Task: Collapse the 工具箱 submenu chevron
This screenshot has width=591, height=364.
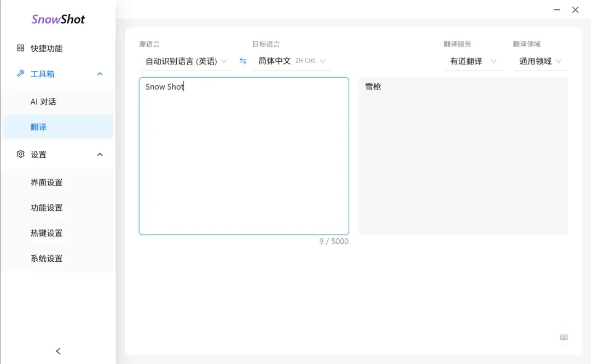Action: coord(100,74)
